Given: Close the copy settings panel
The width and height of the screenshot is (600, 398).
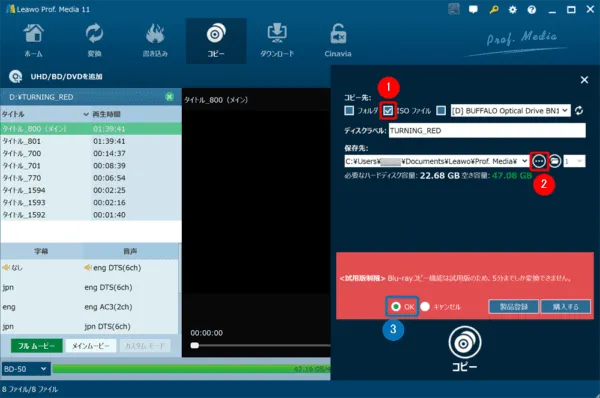Looking at the screenshot, I should click(584, 80).
